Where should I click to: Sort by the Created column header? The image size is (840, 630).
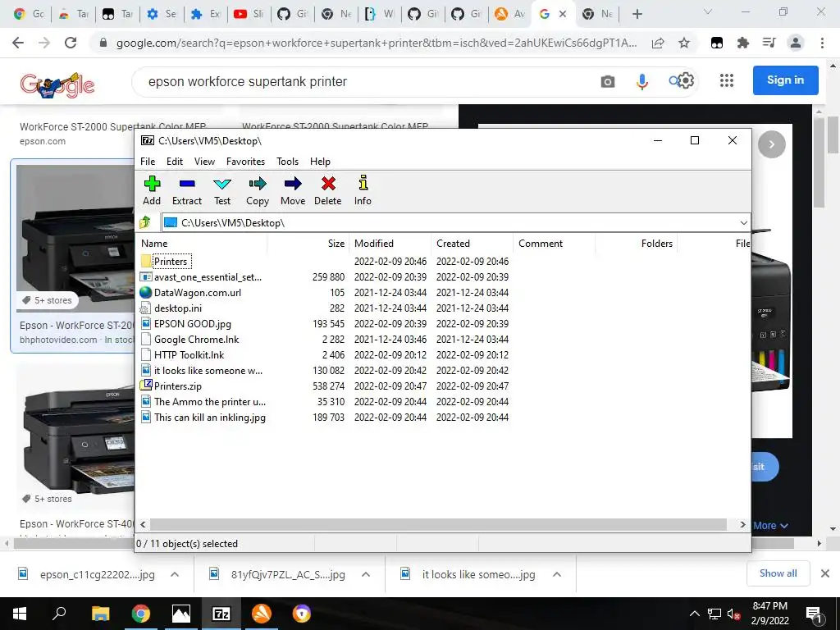click(x=472, y=243)
